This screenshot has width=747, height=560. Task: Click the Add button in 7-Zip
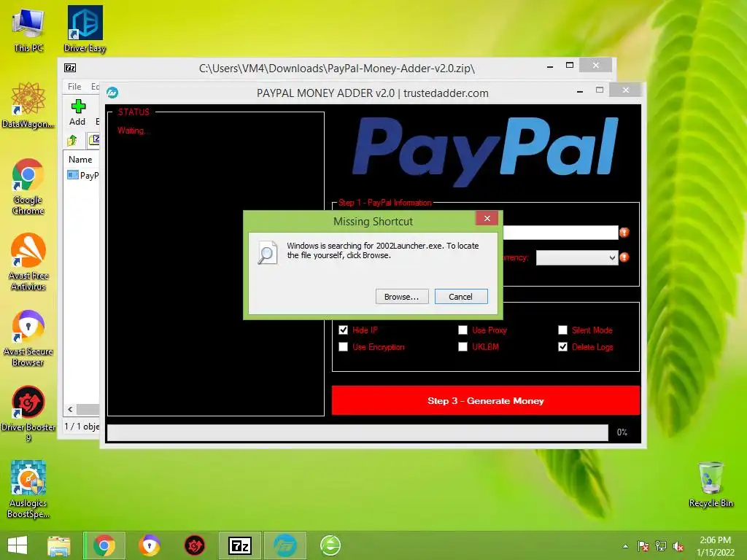[x=77, y=113]
